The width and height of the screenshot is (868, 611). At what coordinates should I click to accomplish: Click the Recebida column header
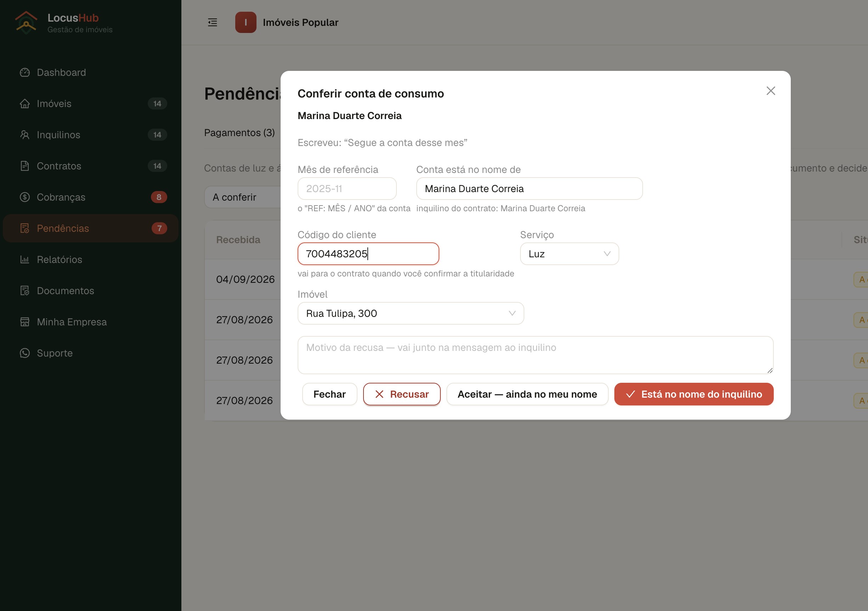coord(238,240)
